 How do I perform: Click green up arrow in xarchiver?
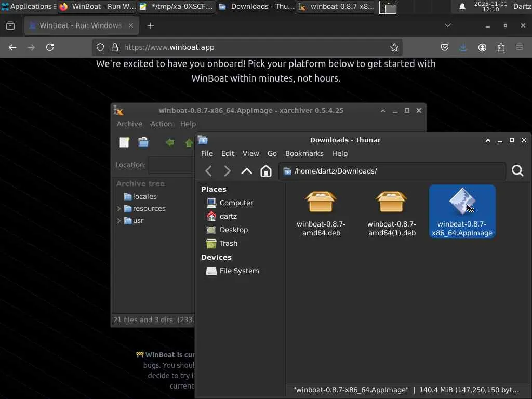(189, 142)
